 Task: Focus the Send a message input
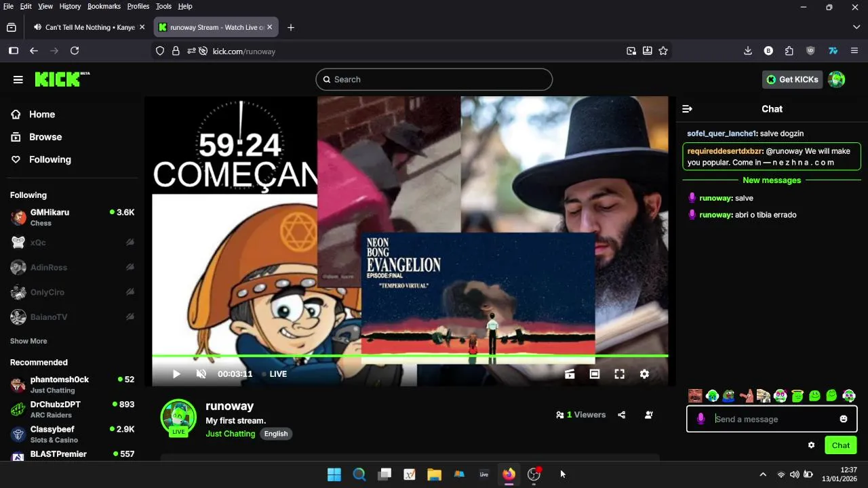(772, 419)
